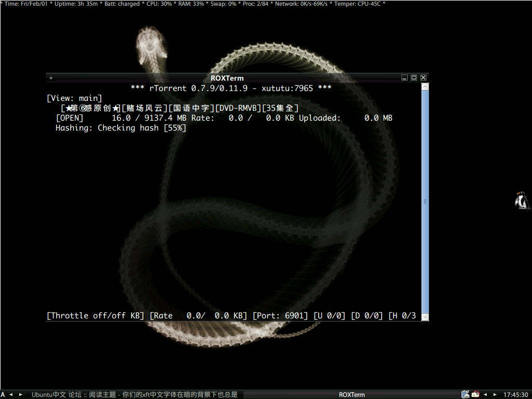Click 'Uploaded: 0.0 MB' text

(x=345, y=118)
